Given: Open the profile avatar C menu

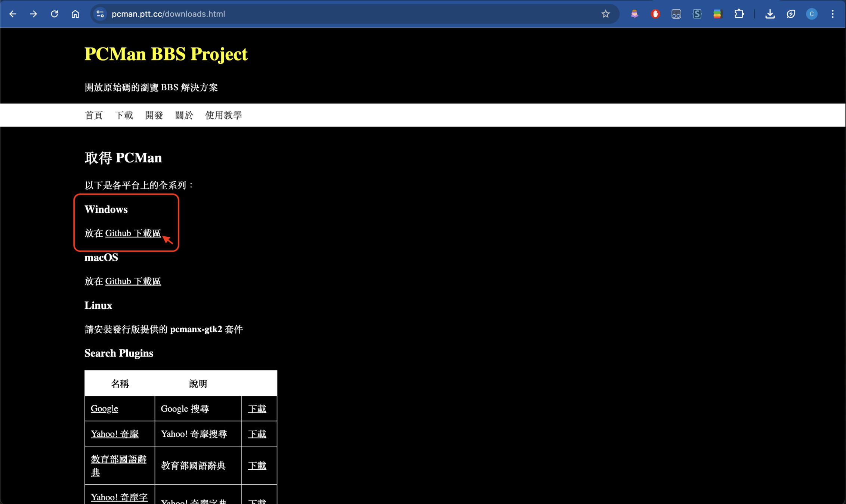Looking at the screenshot, I should 812,14.
